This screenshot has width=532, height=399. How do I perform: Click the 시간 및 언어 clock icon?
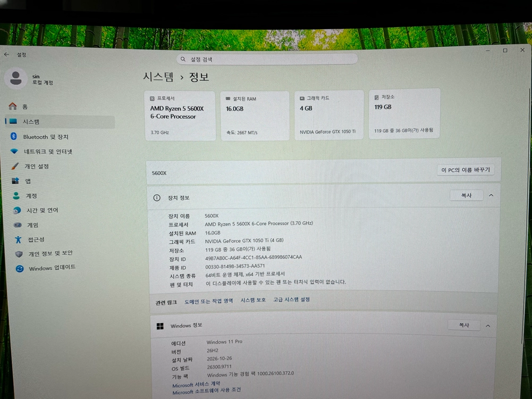pyautogui.click(x=17, y=211)
